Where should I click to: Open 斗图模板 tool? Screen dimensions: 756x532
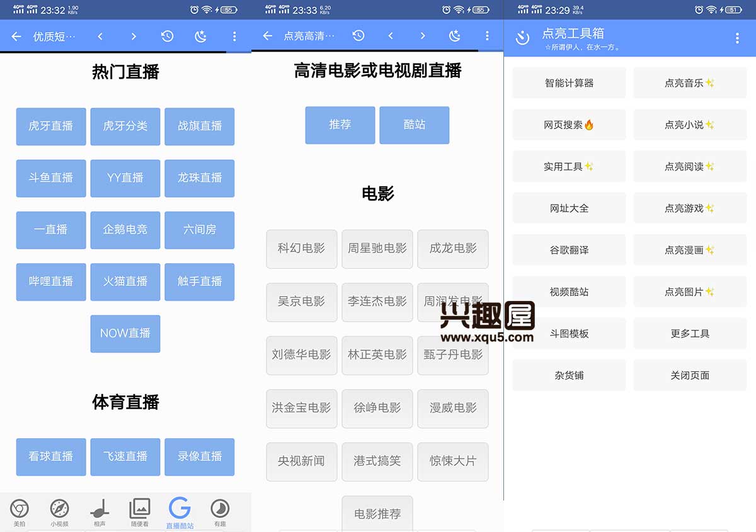(570, 334)
